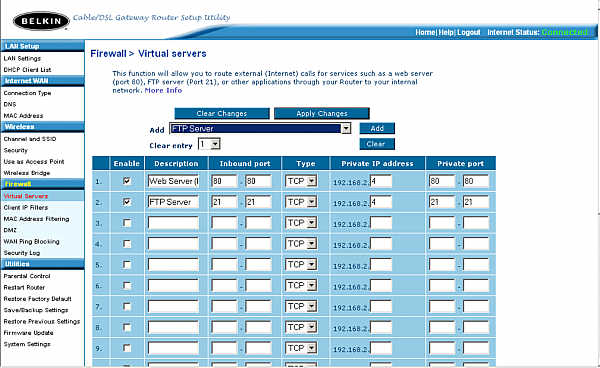The image size is (600, 368).
Task: Open System Settings page
Action: pyautogui.click(x=27, y=344)
